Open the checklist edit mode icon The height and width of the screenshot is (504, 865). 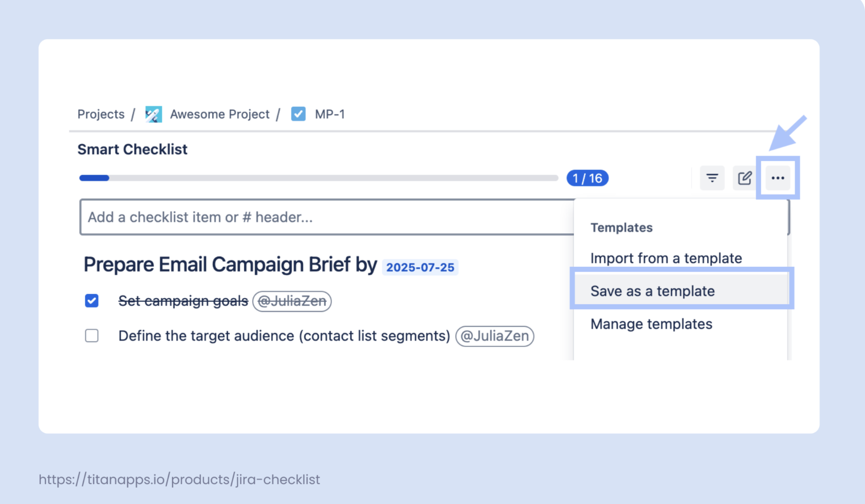coord(745,178)
